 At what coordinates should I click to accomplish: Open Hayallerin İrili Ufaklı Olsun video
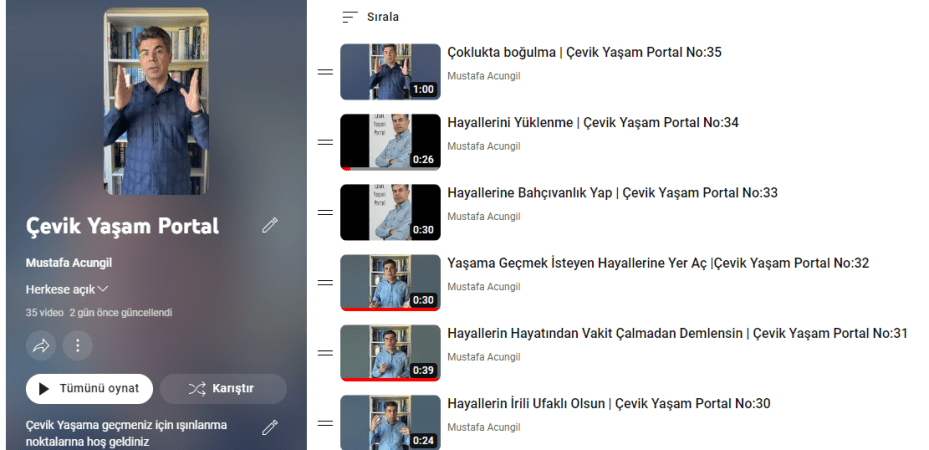tap(608, 404)
